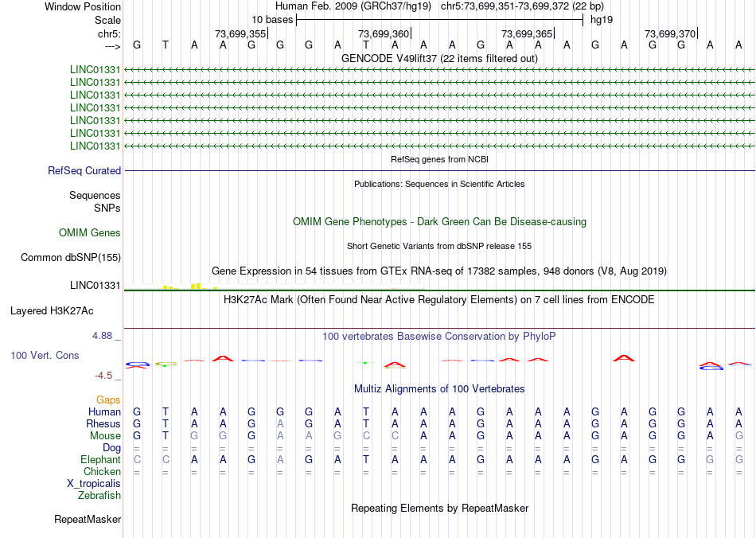This screenshot has width=756, height=538.
Task: Open Repeating Elements by RepeatMasker title
Action: 439,508
